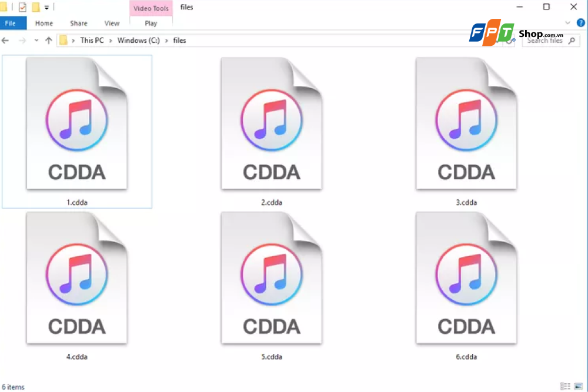Switch to large-thumbnail view from the status bar

point(579,387)
